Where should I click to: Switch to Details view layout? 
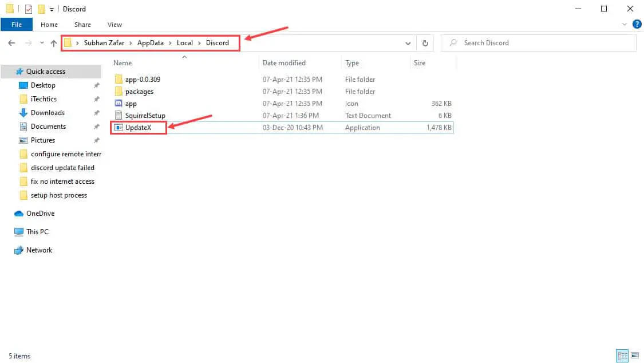click(622, 356)
